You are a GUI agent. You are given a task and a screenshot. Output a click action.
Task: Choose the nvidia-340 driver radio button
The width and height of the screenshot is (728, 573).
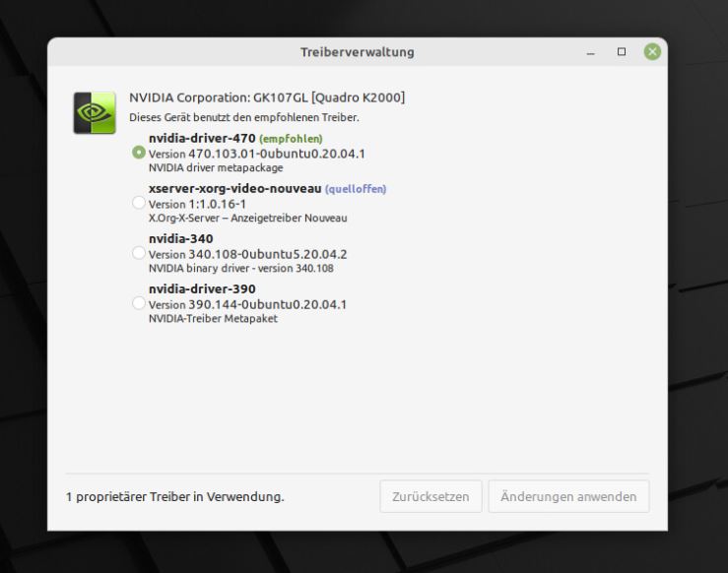138,253
